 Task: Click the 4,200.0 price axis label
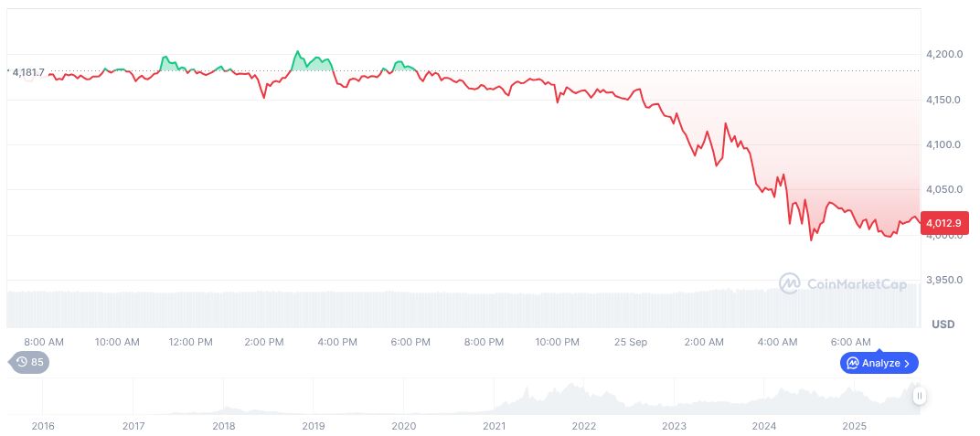click(943, 55)
